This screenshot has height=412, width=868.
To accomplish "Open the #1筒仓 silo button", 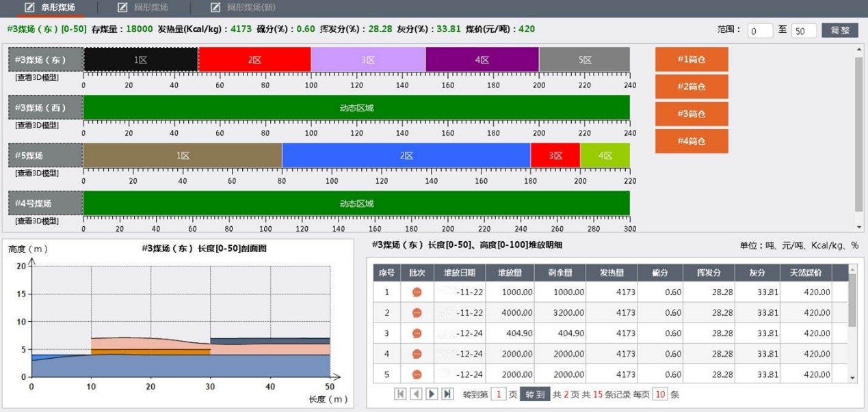I will [691, 59].
